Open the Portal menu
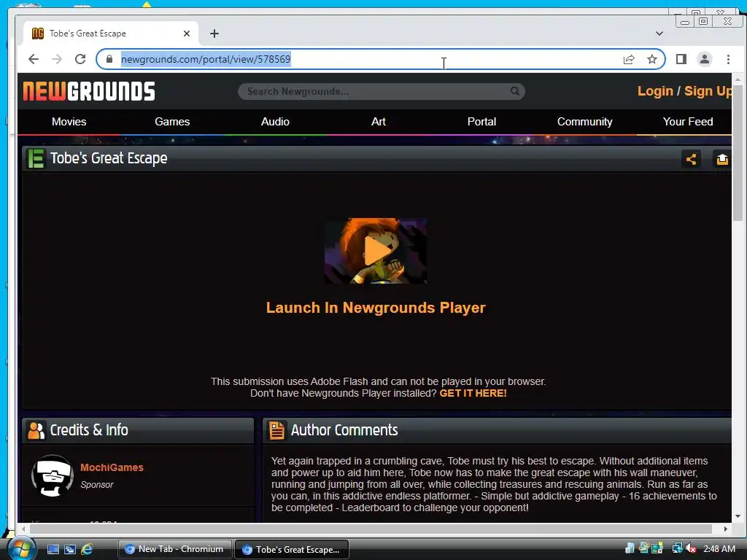Viewport: 747px width, 560px height. 481,122
